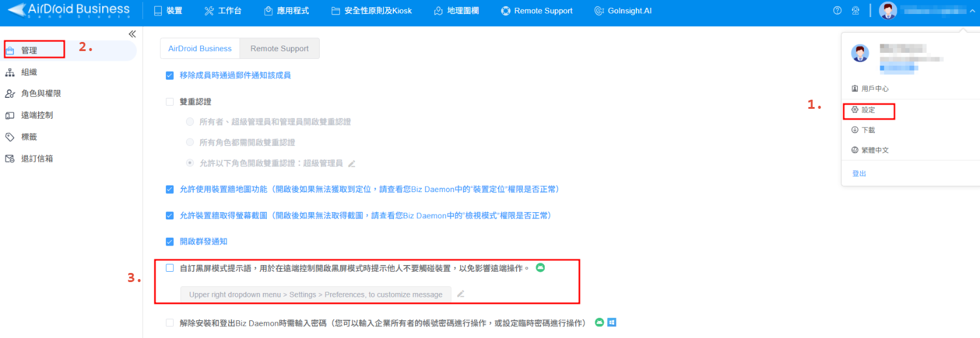Click Android icon after 黑屏模式 option
Image resolution: width=980 pixels, height=338 pixels.
(x=540, y=267)
